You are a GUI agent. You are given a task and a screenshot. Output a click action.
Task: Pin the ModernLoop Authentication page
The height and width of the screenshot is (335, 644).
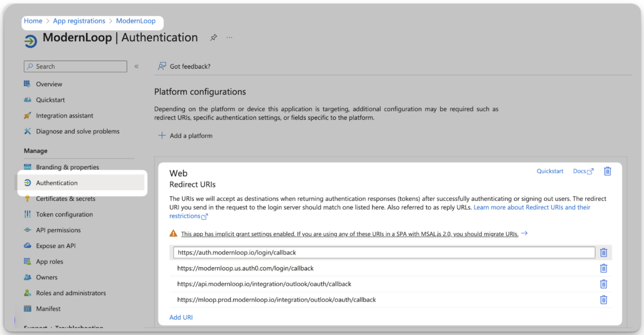pyautogui.click(x=213, y=38)
